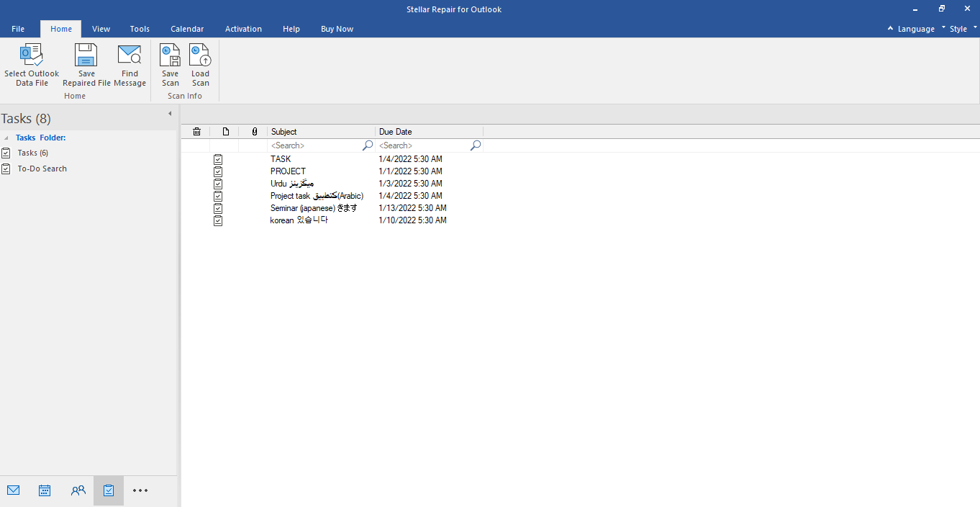Switch to Mail view in bottom bar
This screenshot has height=507, width=980.
point(13,490)
